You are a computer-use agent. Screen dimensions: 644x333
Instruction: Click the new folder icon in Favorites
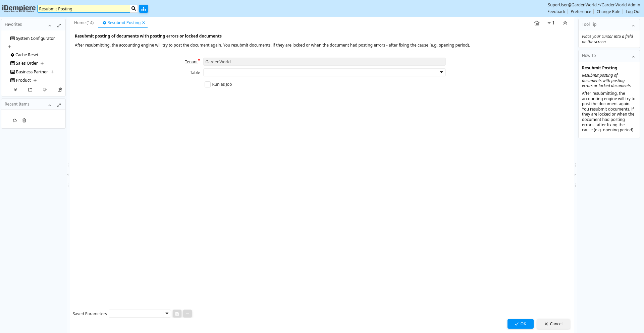point(30,90)
